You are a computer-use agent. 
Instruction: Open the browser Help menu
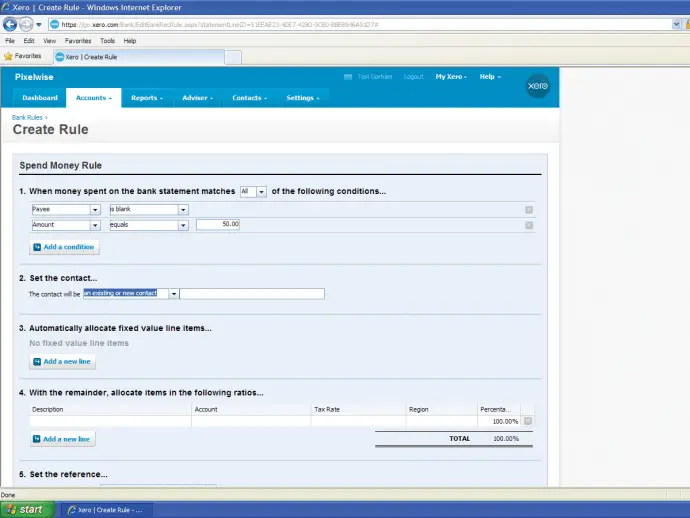129,41
